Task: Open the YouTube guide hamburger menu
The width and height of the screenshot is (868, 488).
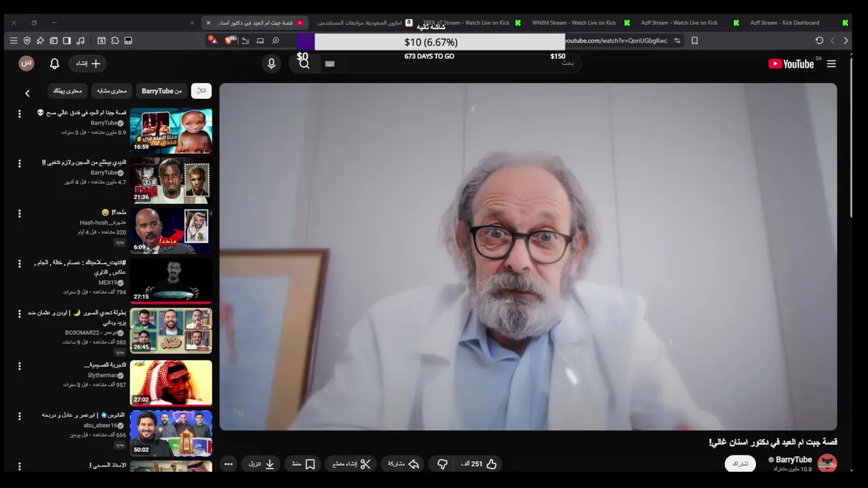Action: point(831,64)
